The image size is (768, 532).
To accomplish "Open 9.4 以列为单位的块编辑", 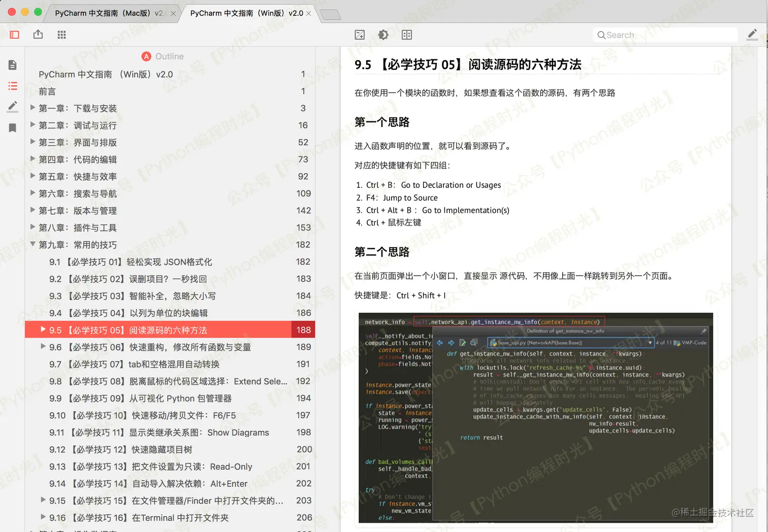I will point(170,313).
